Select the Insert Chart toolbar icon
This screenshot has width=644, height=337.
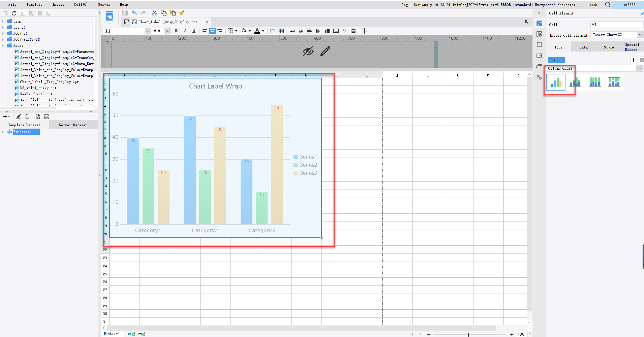tap(327, 31)
